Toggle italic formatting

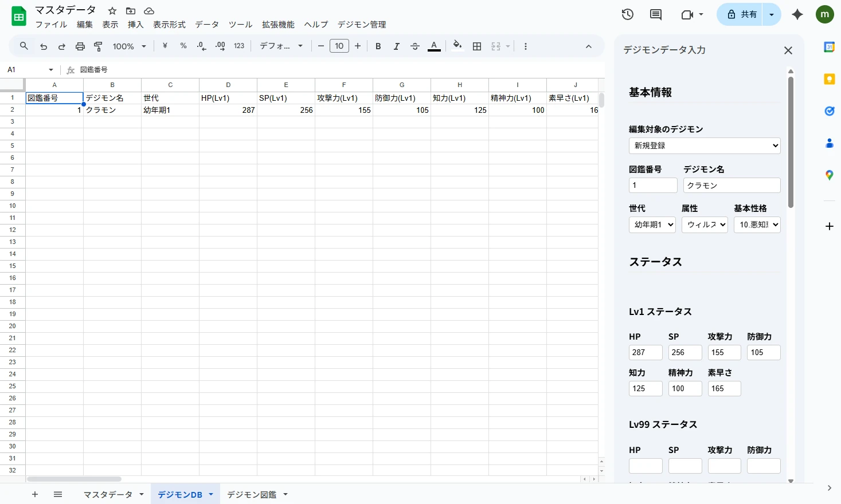pos(397,46)
